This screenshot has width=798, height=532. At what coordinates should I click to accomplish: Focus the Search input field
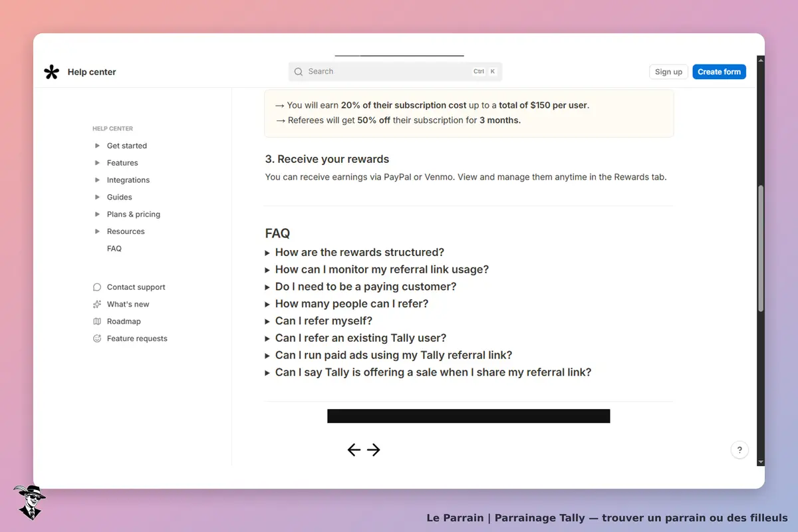point(395,72)
